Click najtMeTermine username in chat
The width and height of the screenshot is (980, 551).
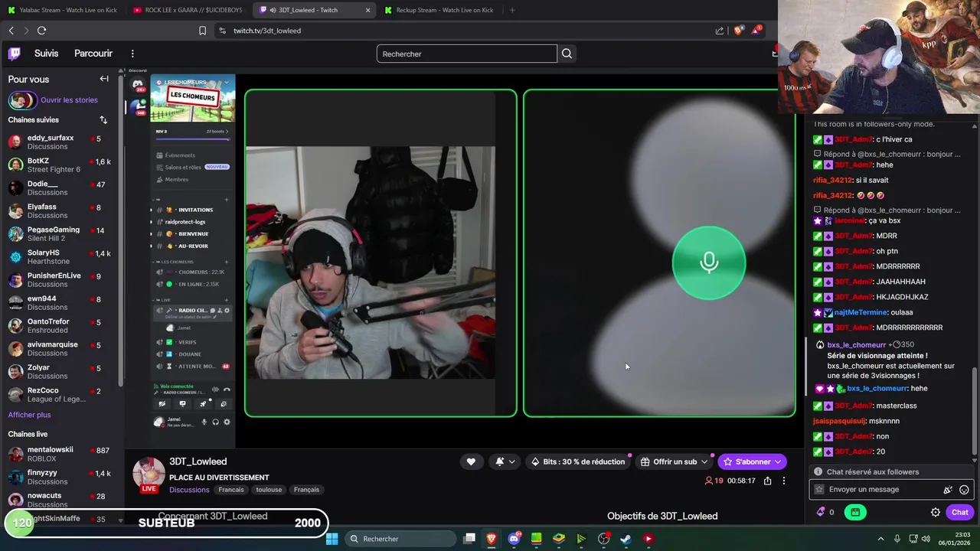(x=861, y=312)
